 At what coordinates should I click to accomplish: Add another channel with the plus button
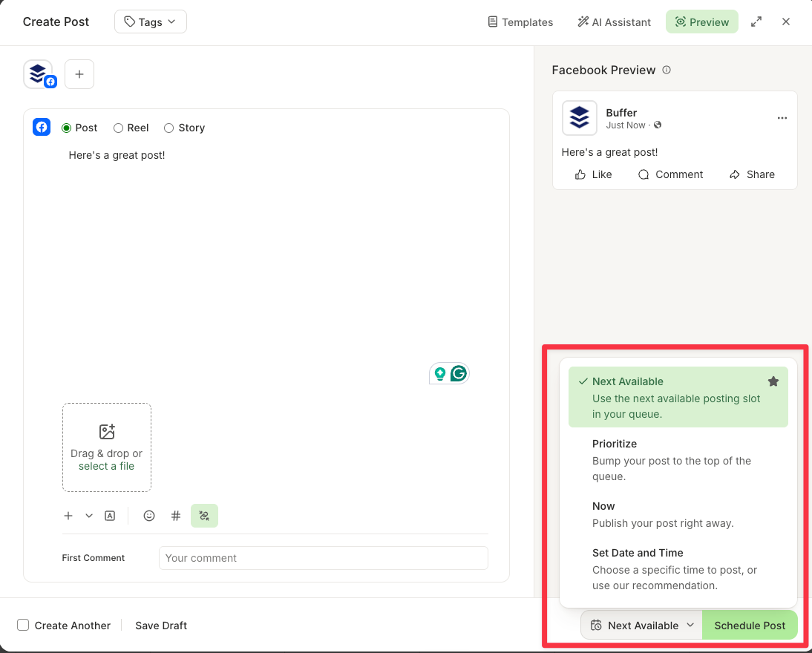pyautogui.click(x=79, y=74)
